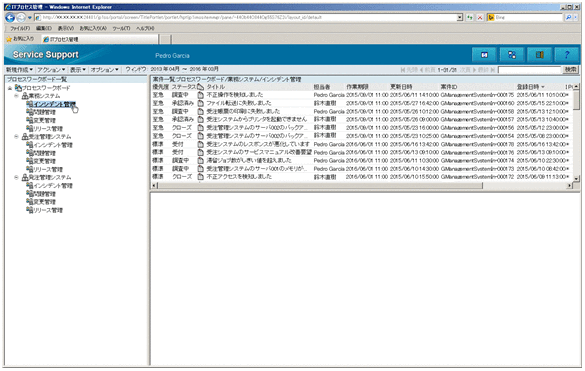The height and width of the screenshot is (371, 585).
Task: Select インシデント管理 under 業務システム
Action: (x=54, y=104)
